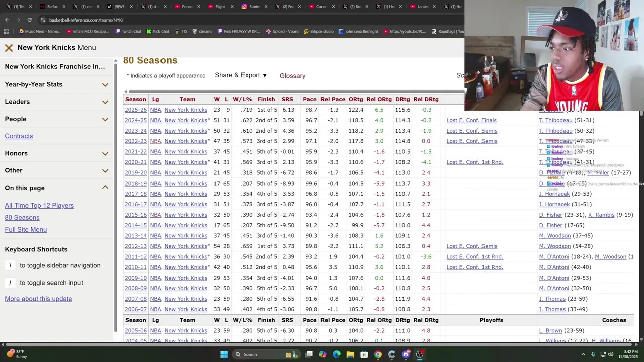
Task: Open the 2025-26 season link
Action: (x=136, y=110)
